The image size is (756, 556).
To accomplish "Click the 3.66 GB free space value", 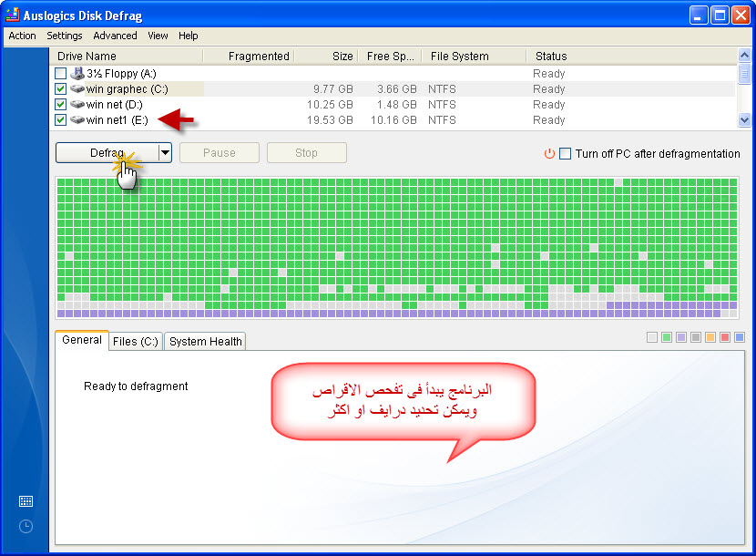I will coord(397,88).
